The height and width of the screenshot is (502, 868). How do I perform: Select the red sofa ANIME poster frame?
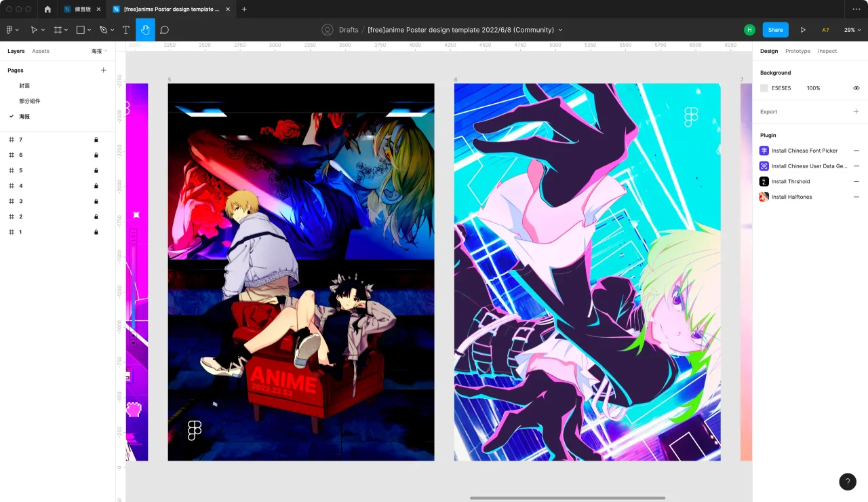[x=301, y=272]
